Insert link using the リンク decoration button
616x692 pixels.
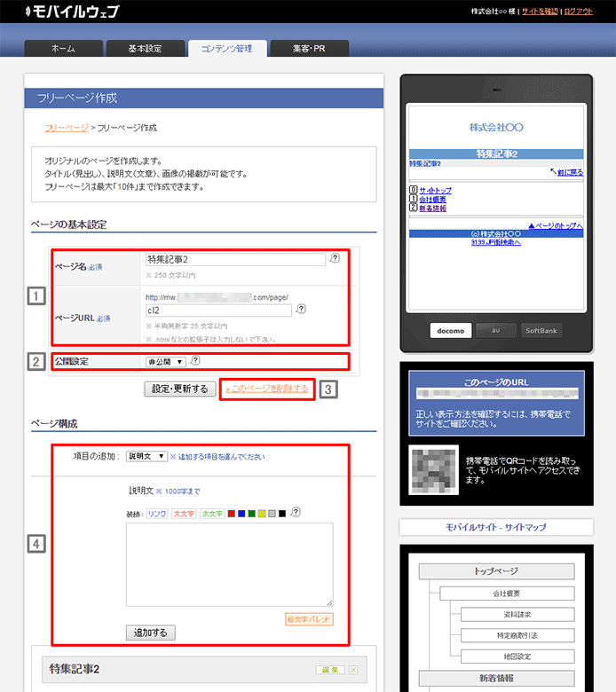coord(156,513)
